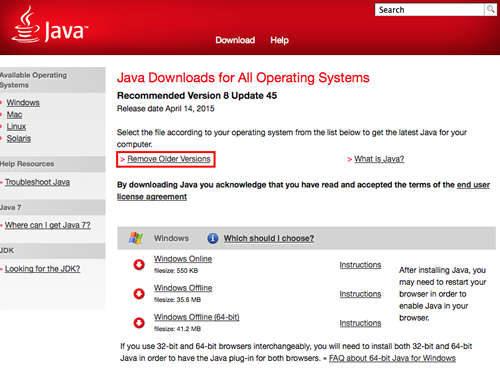Open Instructions for Windows Offline (64-bit)

(360, 323)
